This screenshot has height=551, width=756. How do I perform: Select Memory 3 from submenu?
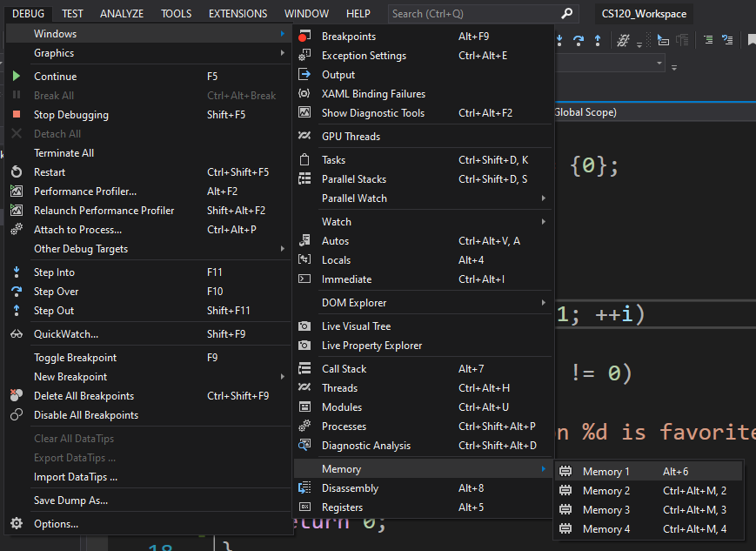tap(647, 510)
